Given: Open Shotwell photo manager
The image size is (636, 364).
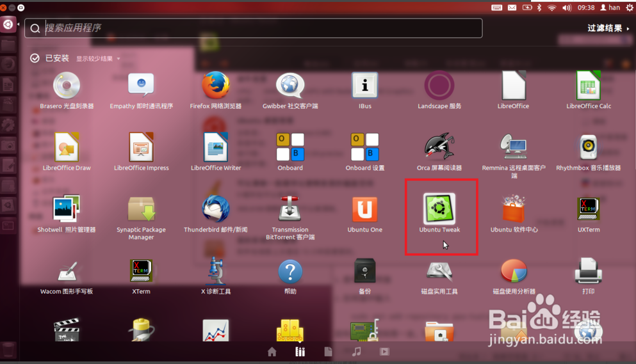Looking at the screenshot, I should [x=67, y=214].
